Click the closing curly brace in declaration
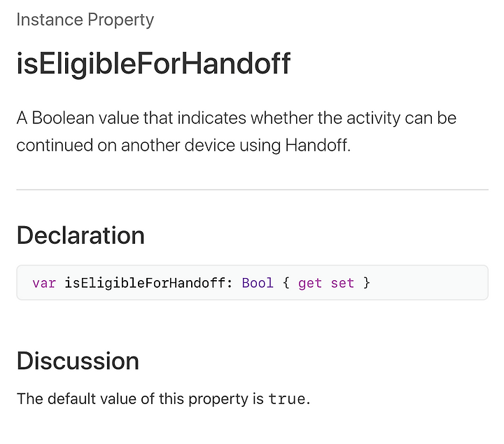This screenshot has height=444, width=504. (366, 283)
